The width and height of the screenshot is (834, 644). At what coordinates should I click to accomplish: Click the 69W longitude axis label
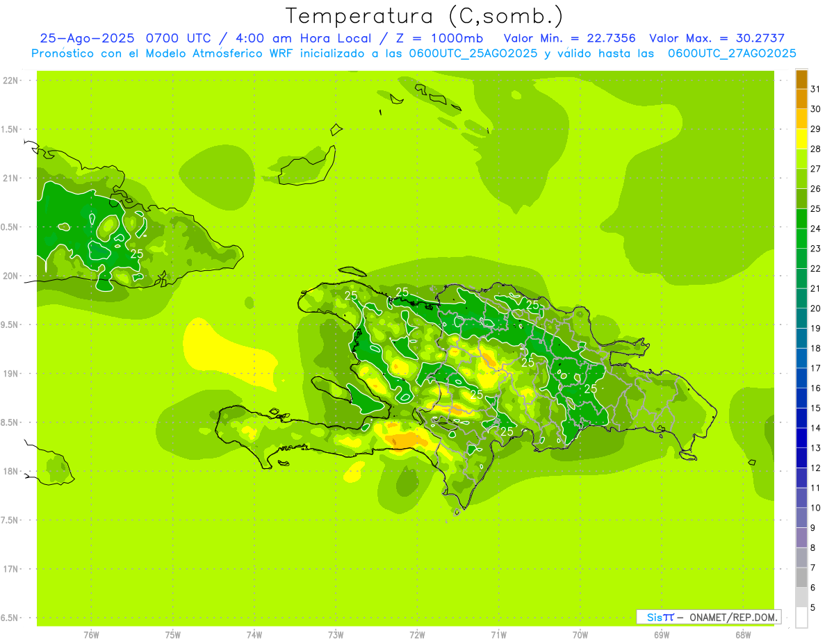(662, 634)
